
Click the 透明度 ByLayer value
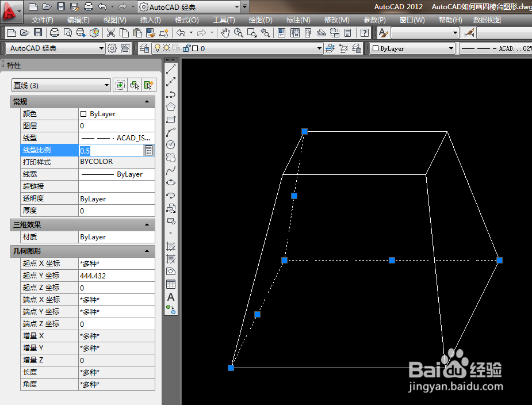coord(117,198)
